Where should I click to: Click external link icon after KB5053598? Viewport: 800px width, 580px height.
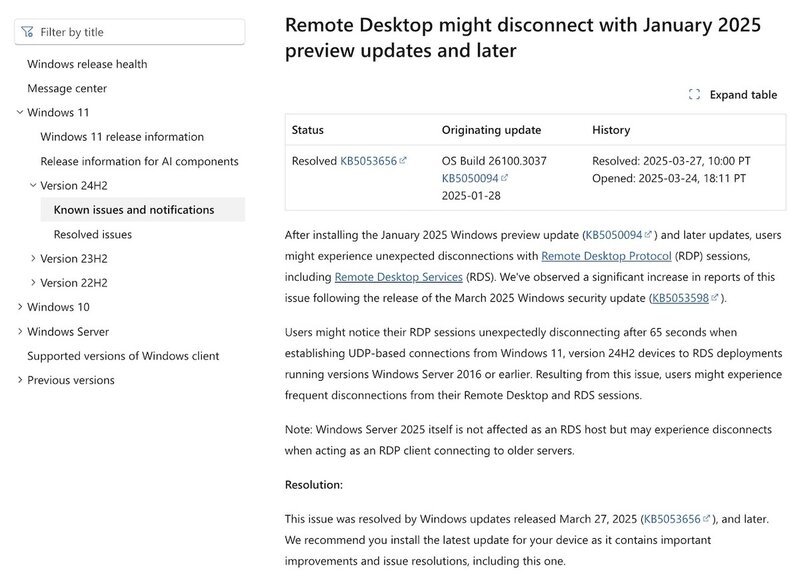(714, 297)
